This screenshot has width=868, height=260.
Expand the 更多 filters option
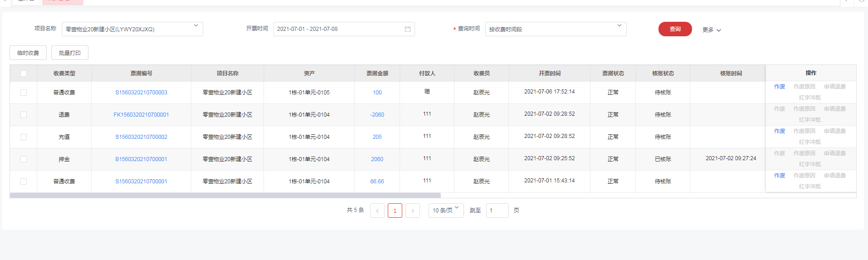pos(712,30)
